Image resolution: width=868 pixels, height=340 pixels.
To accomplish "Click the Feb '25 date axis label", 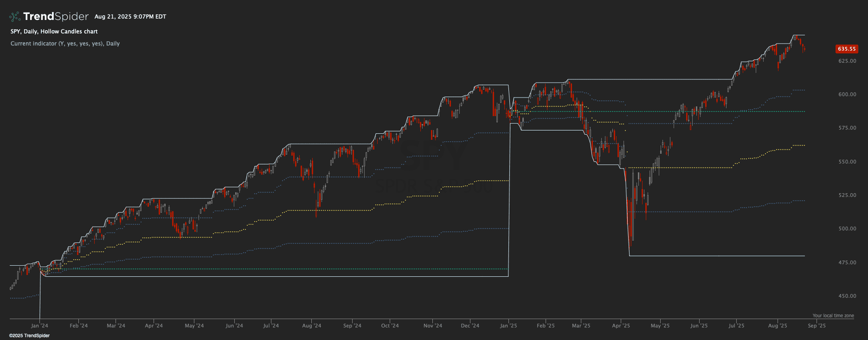I will 546,326.
